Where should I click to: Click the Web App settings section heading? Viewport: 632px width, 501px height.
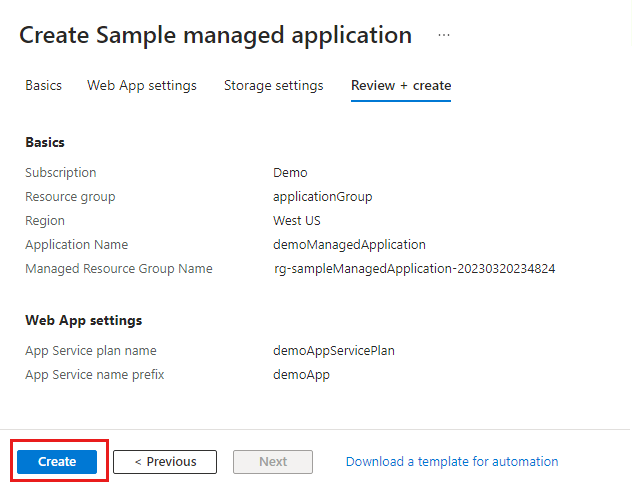click(x=83, y=321)
